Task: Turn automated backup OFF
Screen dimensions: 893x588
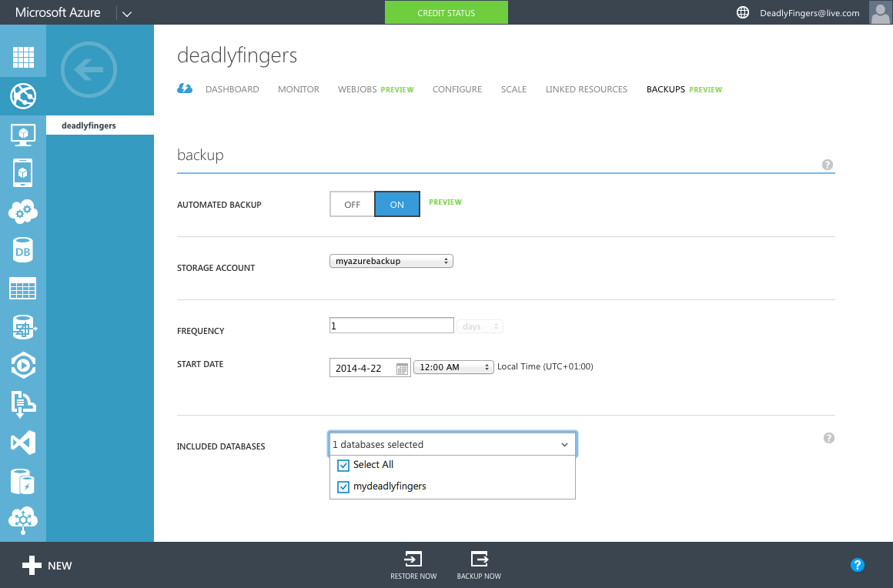Action: (x=352, y=205)
